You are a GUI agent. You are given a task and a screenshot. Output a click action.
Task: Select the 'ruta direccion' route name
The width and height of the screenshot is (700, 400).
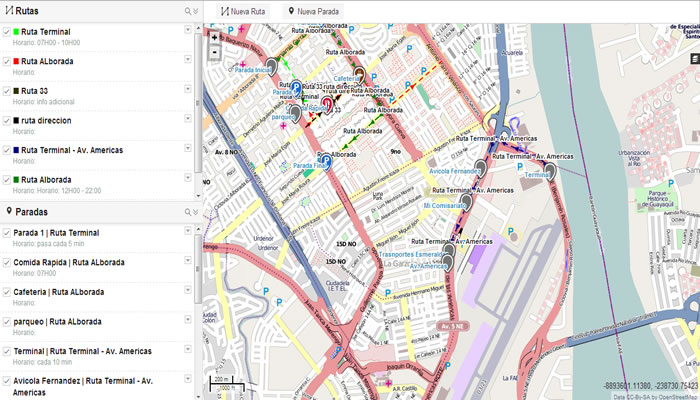tap(46, 121)
